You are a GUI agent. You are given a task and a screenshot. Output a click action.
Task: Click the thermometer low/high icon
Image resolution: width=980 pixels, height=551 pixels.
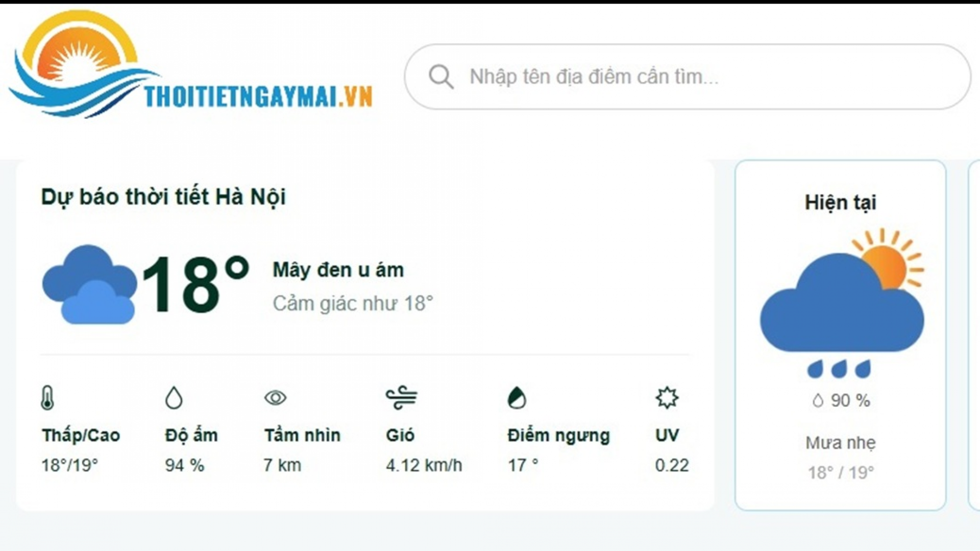[x=47, y=398]
